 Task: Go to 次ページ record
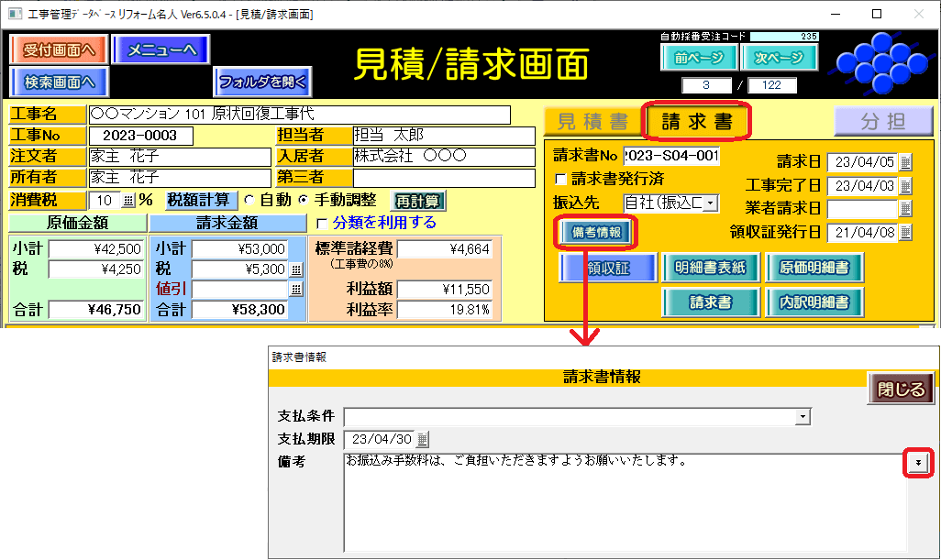(x=779, y=58)
